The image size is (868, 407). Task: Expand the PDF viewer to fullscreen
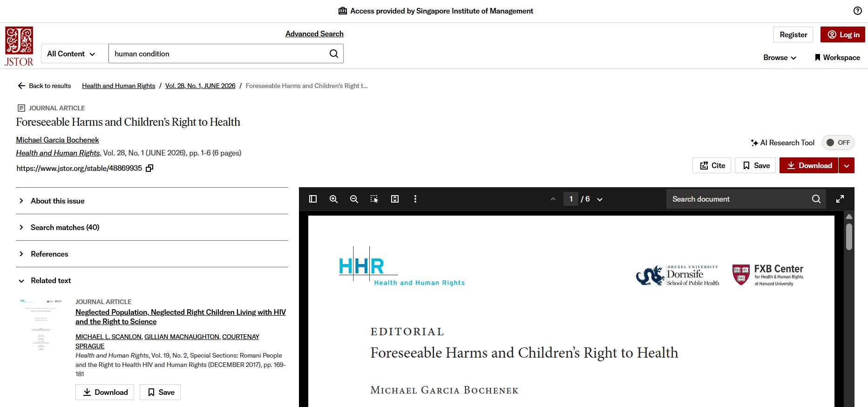coord(840,199)
